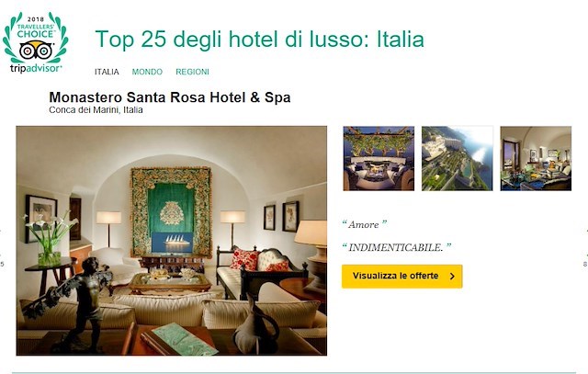Open Monastero Santa Rosa Hotel & Spa title

(x=170, y=97)
